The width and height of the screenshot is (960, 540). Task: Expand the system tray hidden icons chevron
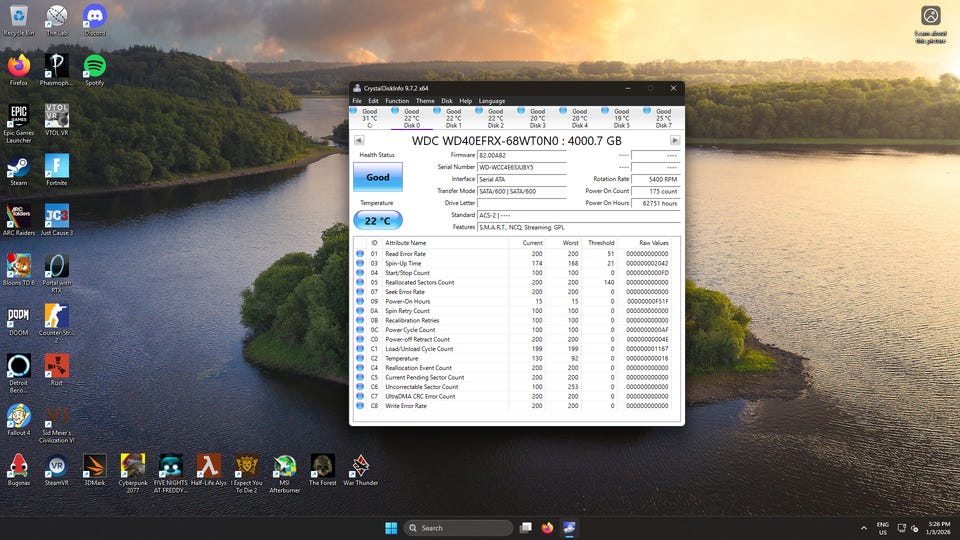[x=864, y=528]
